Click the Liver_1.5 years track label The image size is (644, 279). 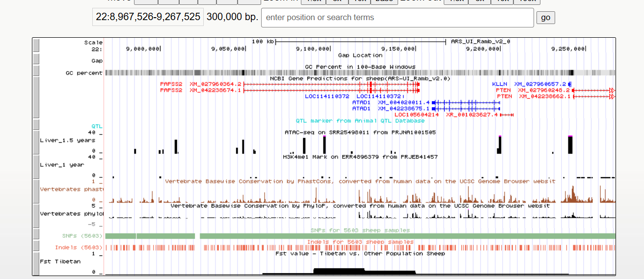tap(68, 140)
